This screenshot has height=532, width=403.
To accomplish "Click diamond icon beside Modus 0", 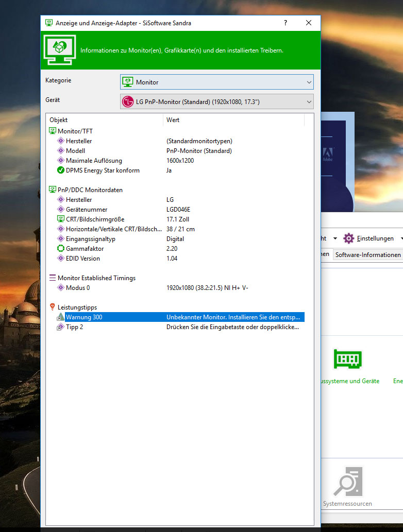I will pos(61,288).
